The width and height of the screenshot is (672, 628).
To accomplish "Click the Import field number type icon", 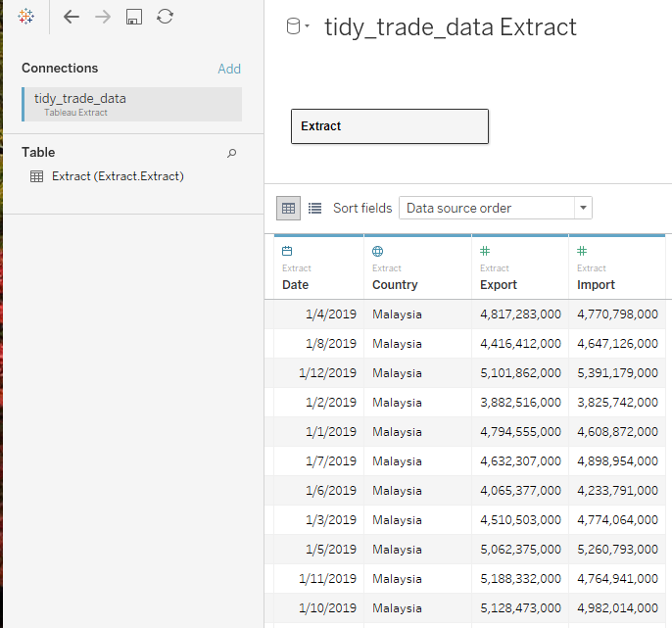I will [582, 252].
